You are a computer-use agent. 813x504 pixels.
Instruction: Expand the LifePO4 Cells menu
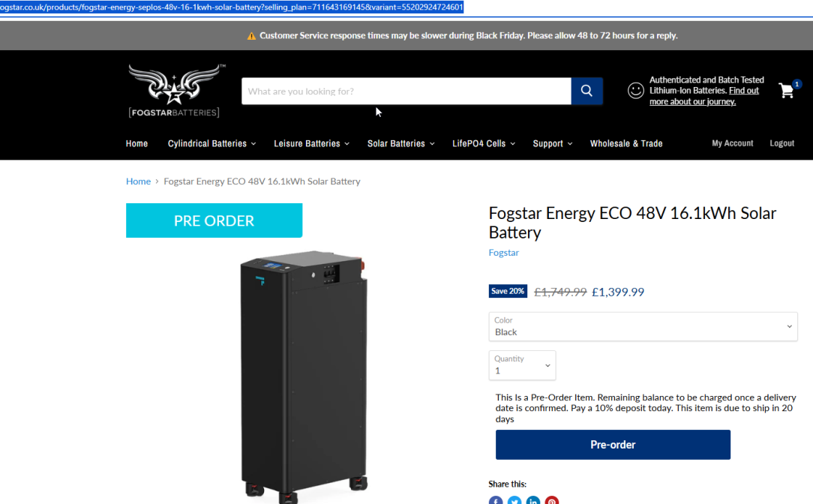point(484,144)
